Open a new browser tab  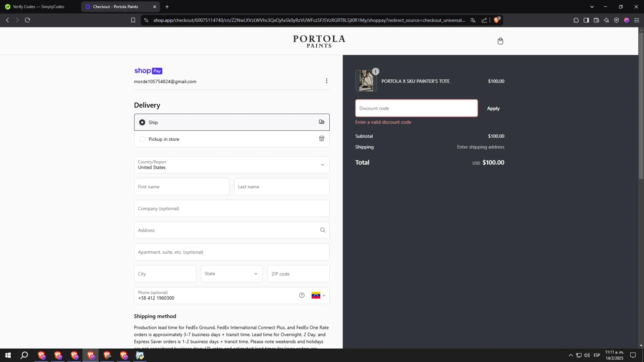point(167,7)
